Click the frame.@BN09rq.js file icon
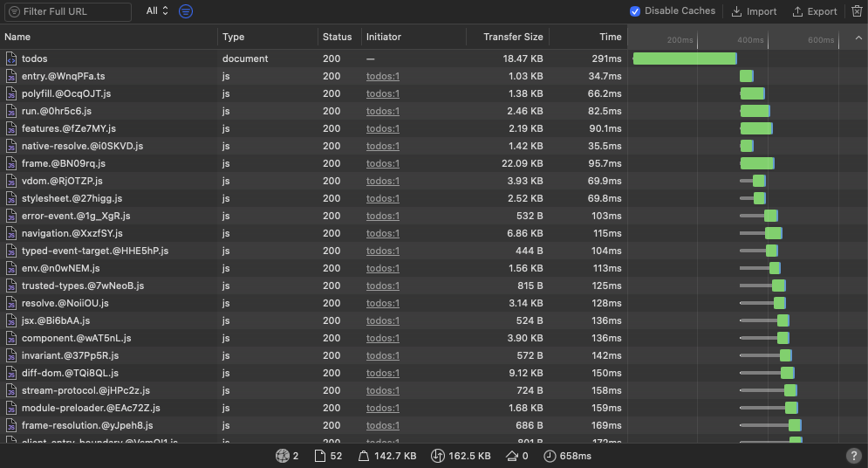The width and height of the screenshot is (868, 468). 11,163
